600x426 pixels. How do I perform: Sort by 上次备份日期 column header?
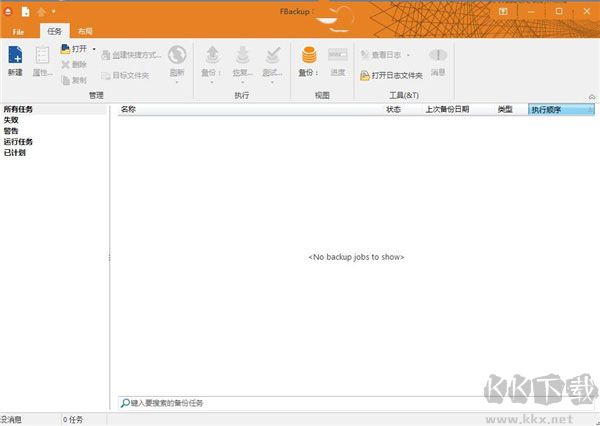point(447,109)
